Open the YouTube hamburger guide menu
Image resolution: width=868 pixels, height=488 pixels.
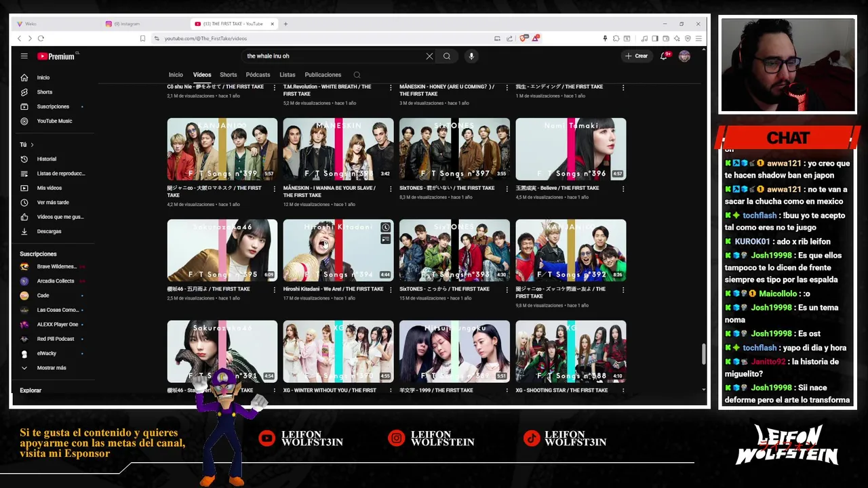[24, 56]
